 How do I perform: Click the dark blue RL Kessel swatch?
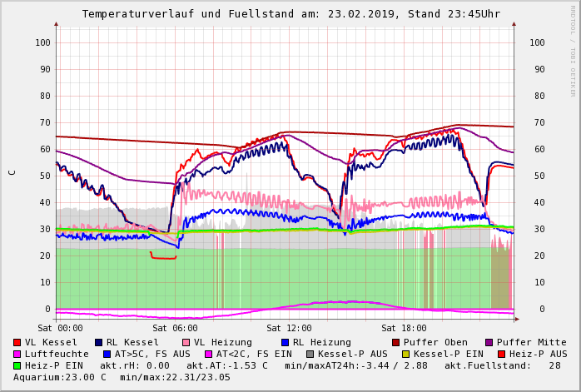click(99, 342)
